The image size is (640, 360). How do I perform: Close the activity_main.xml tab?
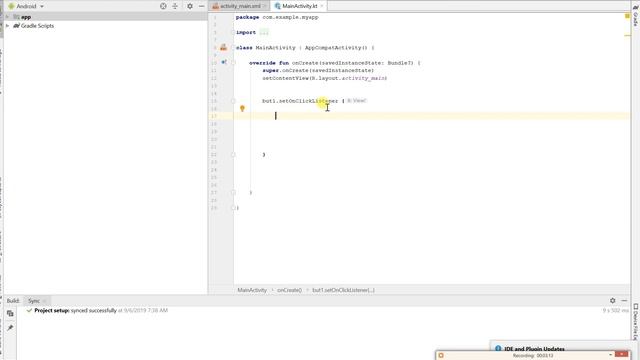[264, 6]
